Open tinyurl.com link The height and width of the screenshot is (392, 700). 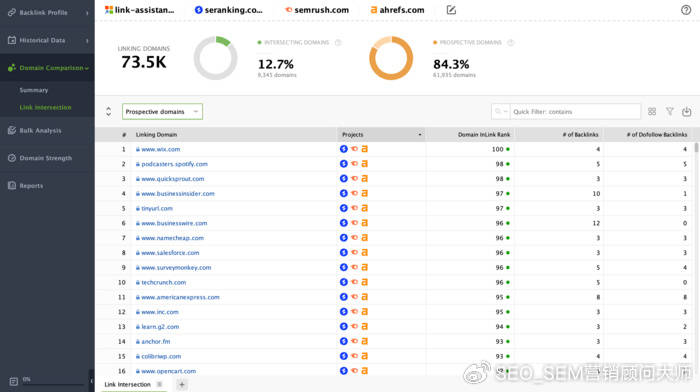157,208
